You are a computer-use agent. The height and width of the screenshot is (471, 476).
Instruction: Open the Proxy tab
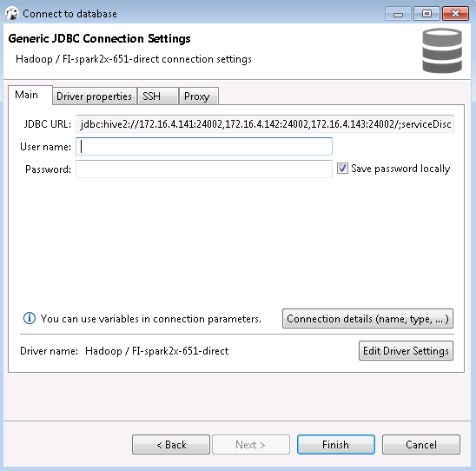pyautogui.click(x=199, y=96)
